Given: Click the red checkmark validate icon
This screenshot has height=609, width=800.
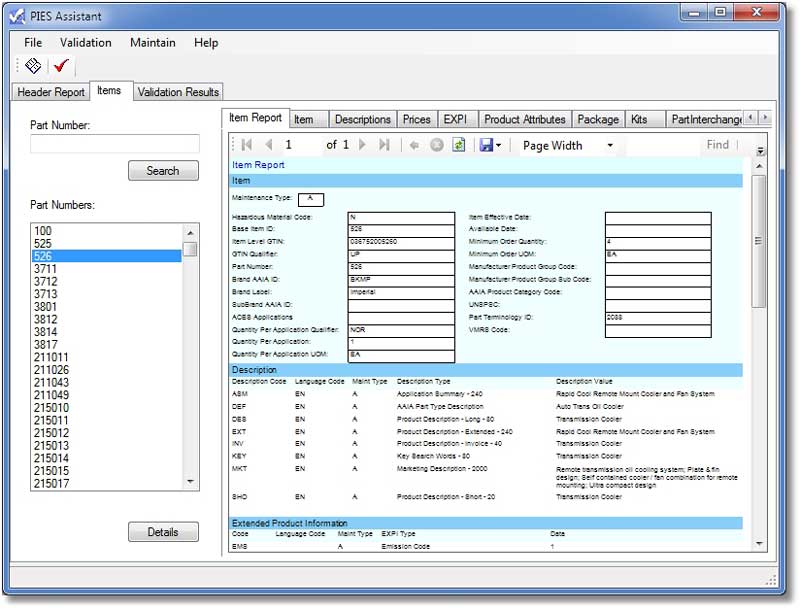Looking at the screenshot, I should (x=61, y=66).
